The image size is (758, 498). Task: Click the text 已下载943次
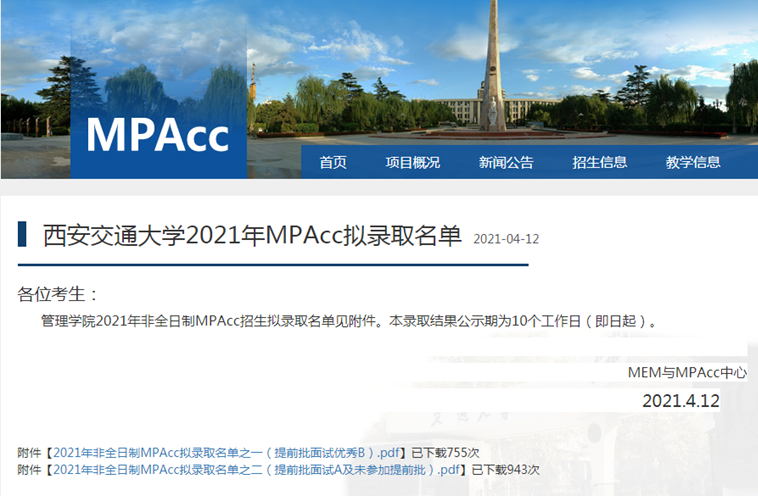pyautogui.click(x=506, y=470)
